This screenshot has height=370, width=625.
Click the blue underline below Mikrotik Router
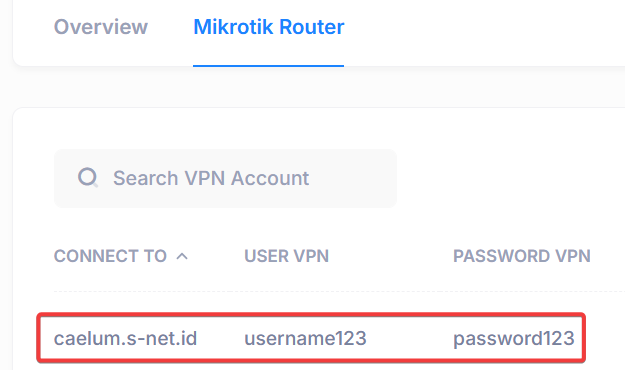[269, 66]
